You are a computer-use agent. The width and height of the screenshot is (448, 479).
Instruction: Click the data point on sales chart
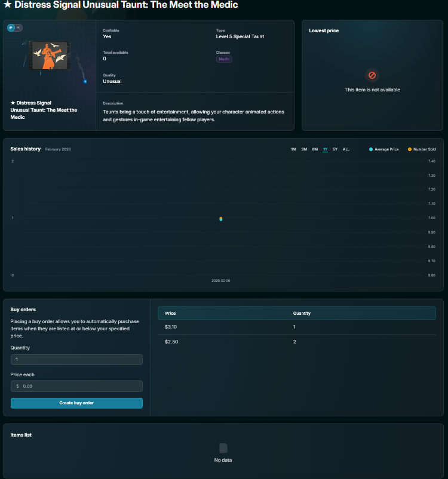pyautogui.click(x=220, y=219)
